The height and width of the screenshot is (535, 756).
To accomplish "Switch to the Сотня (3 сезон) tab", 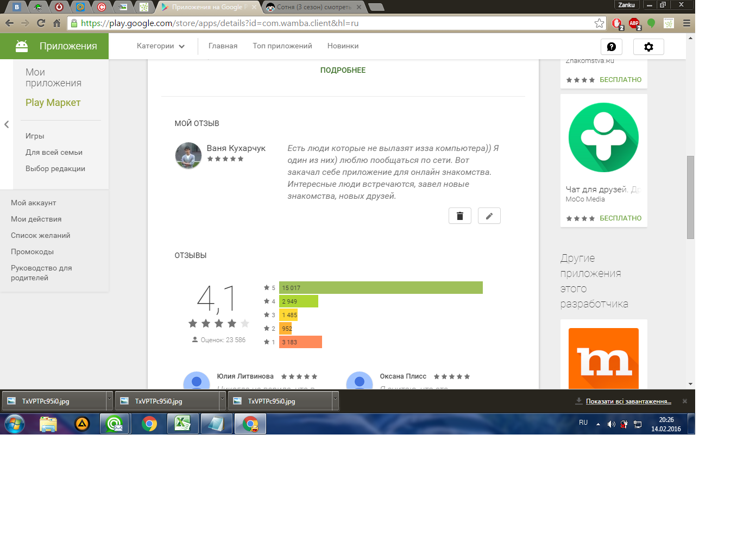I will (x=313, y=7).
